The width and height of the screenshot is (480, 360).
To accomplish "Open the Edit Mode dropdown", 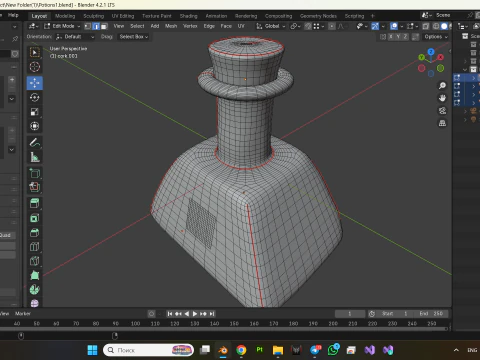I will click(x=62, y=26).
